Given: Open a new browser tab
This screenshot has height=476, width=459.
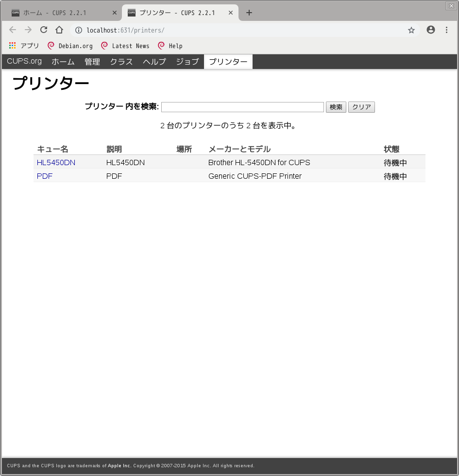Looking at the screenshot, I should (x=249, y=13).
